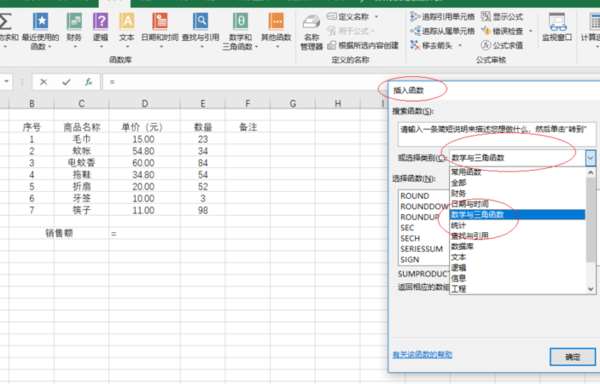Viewport: 600px width, 384px height.
Task: Open the Watch Window (监视窗口)
Action: tap(557, 27)
